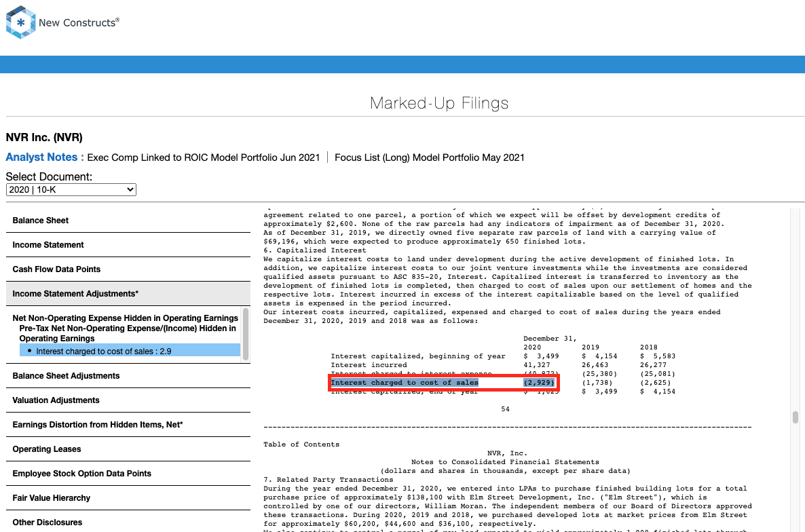This screenshot has width=805, height=532.
Task: Open Employee Stock Option Data Points section
Action: point(128,474)
